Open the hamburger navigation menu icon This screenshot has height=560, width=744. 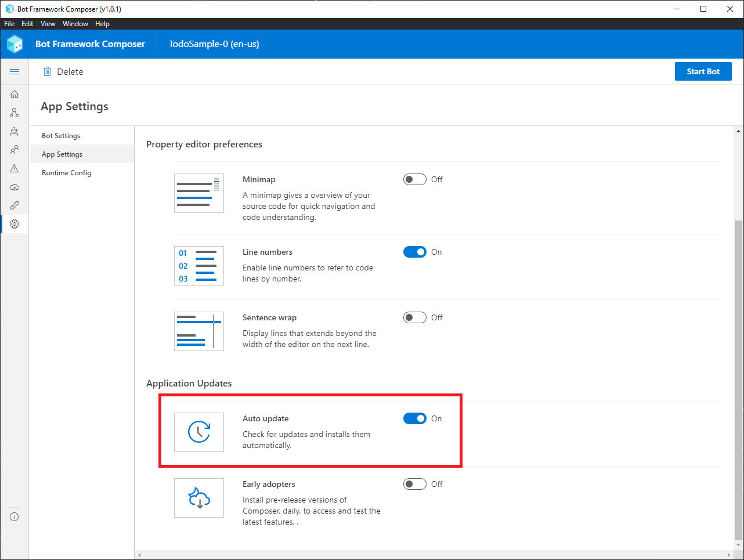[x=15, y=71]
